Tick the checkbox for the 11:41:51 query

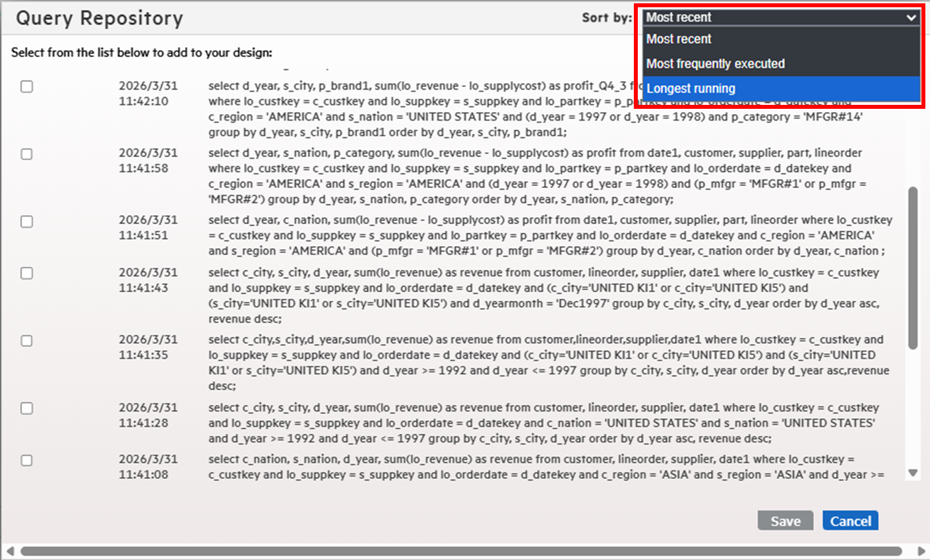[26, 221]
